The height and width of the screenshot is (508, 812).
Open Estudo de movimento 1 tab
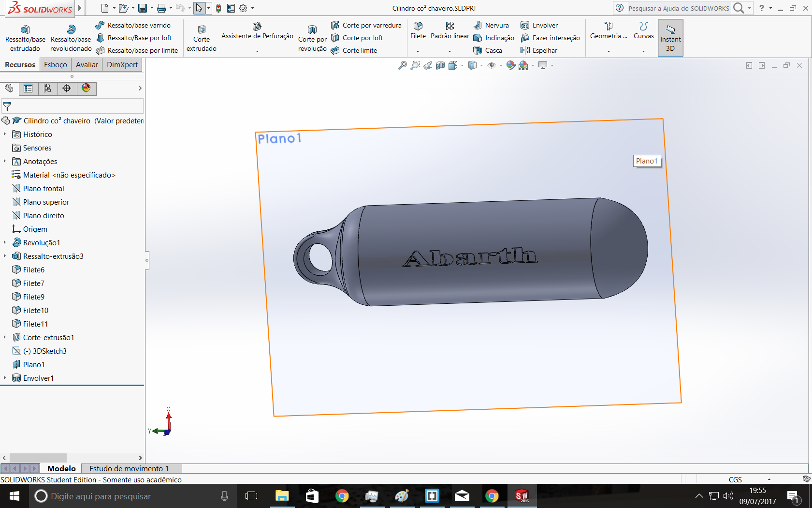click(x=129, y=468)
